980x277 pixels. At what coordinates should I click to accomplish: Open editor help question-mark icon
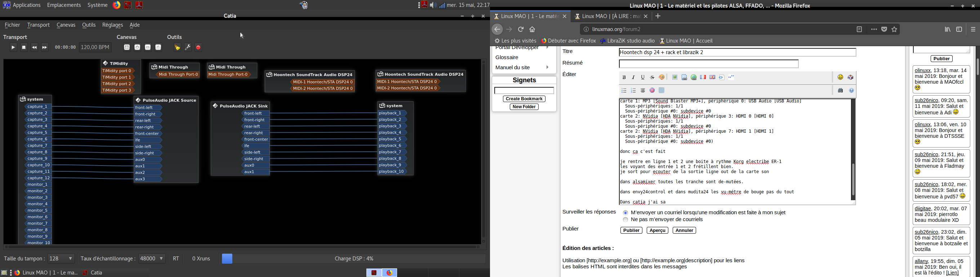pyautogui.click(x=851, y=91)
